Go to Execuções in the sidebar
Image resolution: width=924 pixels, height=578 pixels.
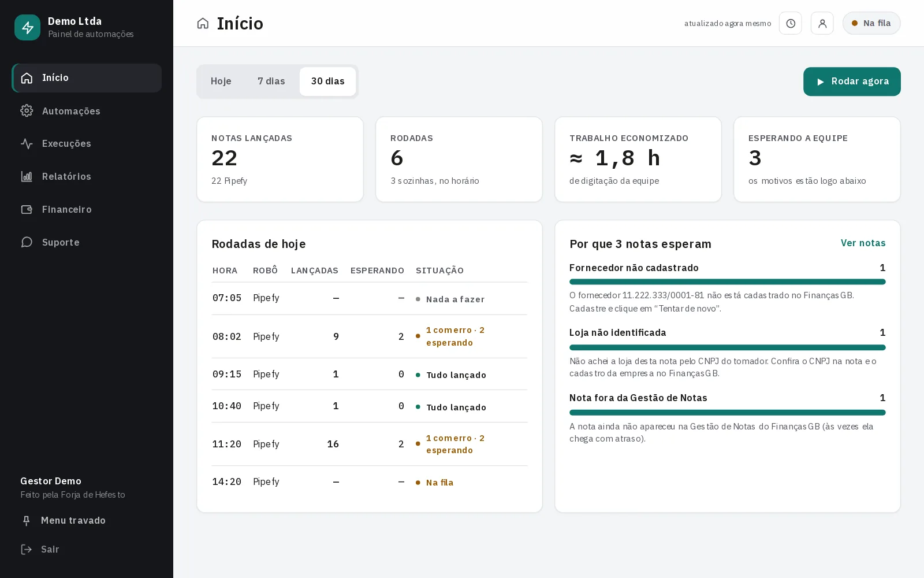click(x=87, y=143)
